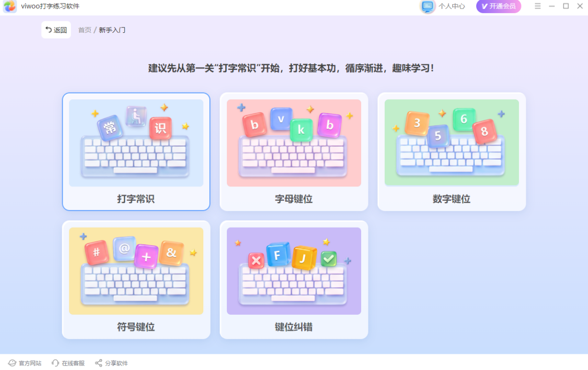Click the 分享软件 share icon
This screenshot has width=588, height=370.
(x=98, y=363)
